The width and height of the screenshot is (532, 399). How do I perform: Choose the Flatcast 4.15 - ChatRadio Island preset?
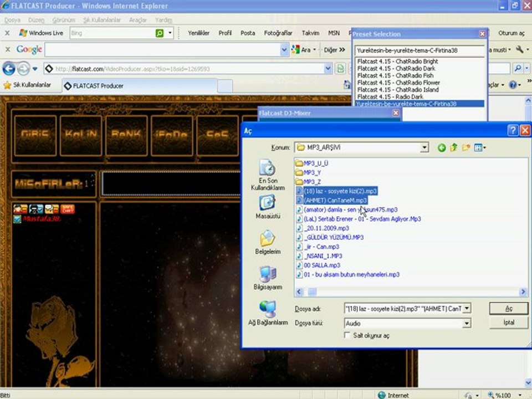pyautogui.click(x=397, y=90)
